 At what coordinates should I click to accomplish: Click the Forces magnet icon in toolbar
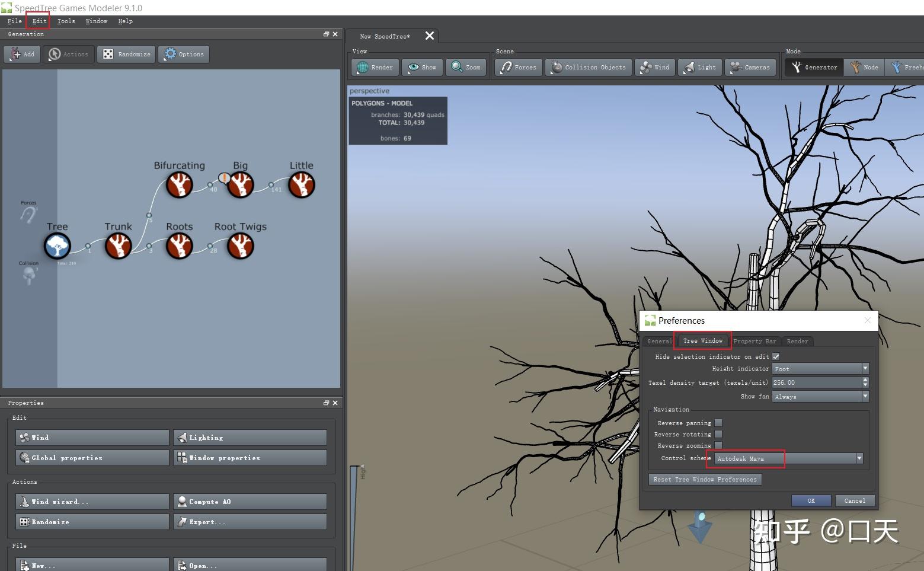click(x=518, y=68)
